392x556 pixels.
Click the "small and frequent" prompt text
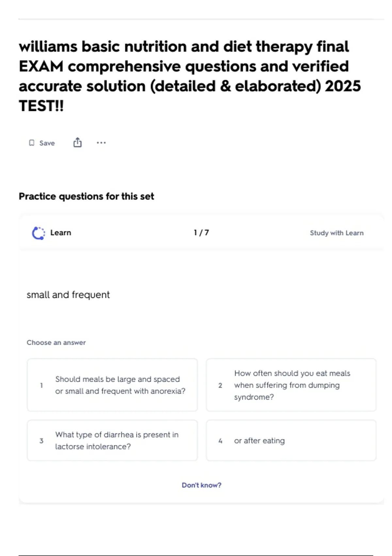tap(68, 295)
